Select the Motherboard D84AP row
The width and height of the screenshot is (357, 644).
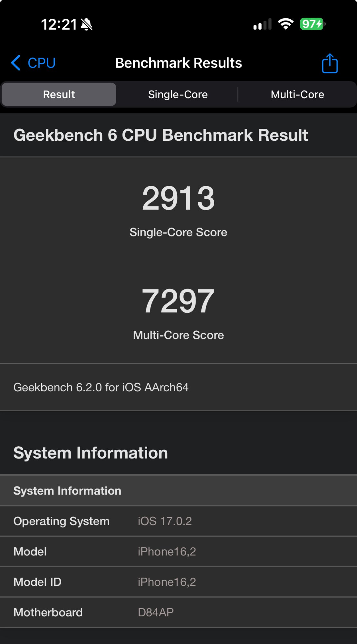[x=179, y=612]
